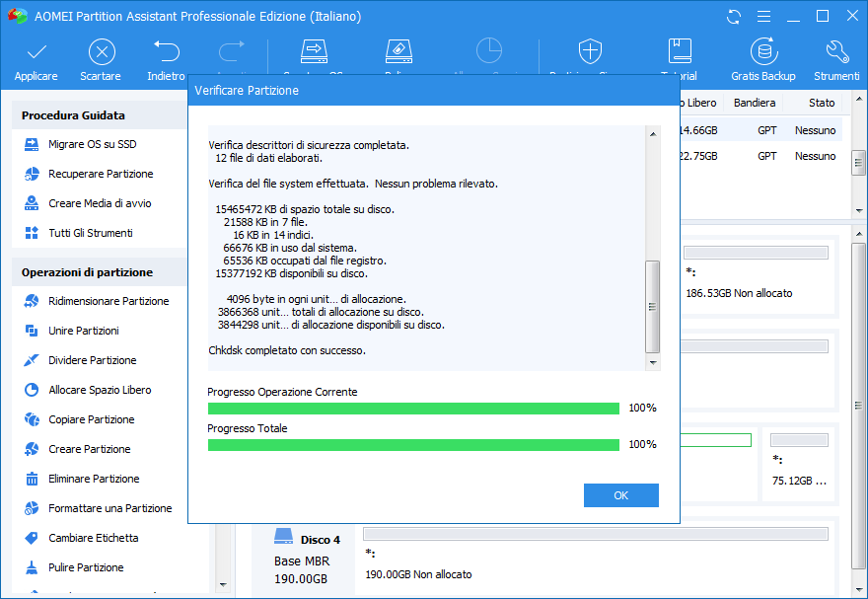This screenshot has width=868, height=599.
Task: Click the wipe disk toolbar icon
Action: pyautogui.click(x=398, y=51)
